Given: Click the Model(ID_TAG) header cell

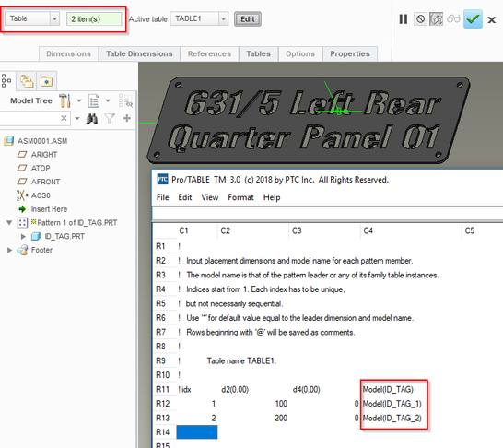Looking at the screenshot, I should click(x=388, y=389).
